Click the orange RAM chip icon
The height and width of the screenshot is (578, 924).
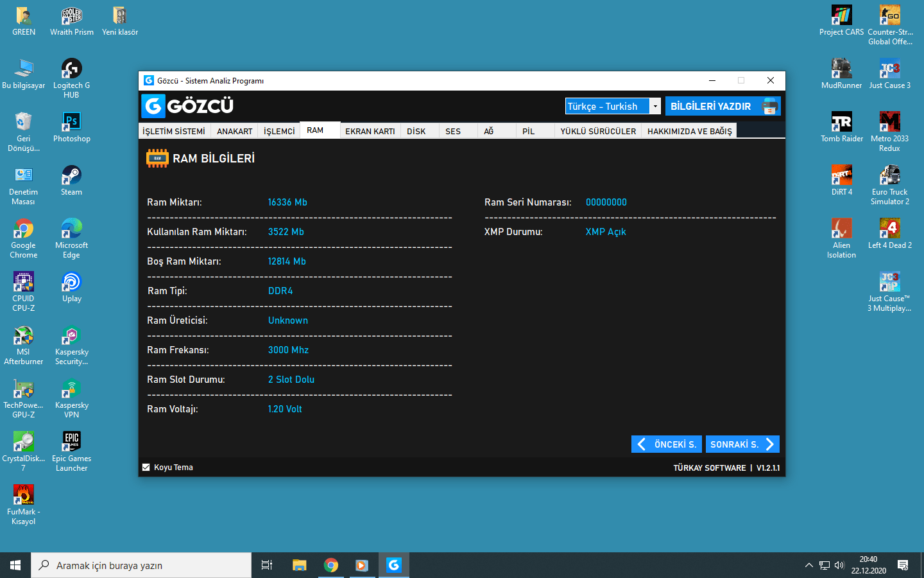click(157, 158)
